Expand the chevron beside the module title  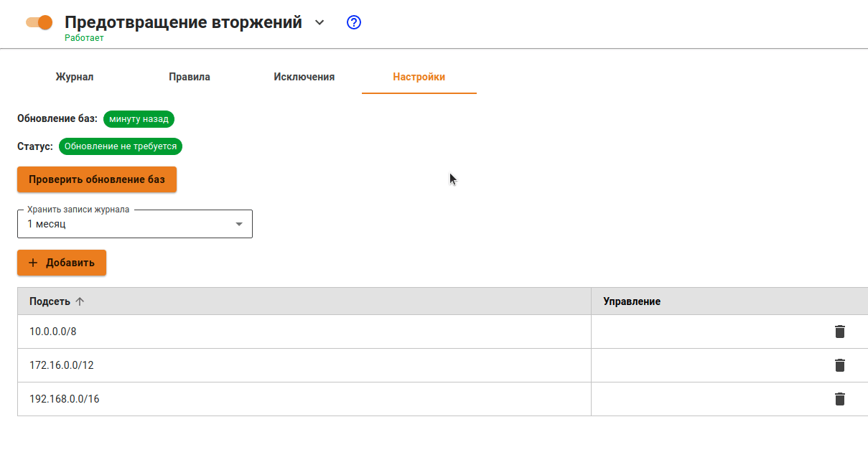click(x=319, y=22)
